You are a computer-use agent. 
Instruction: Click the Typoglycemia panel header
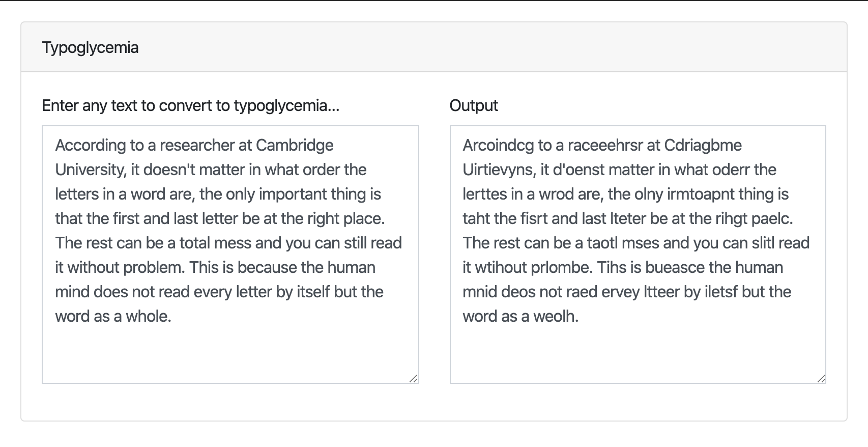pos(90,47)
